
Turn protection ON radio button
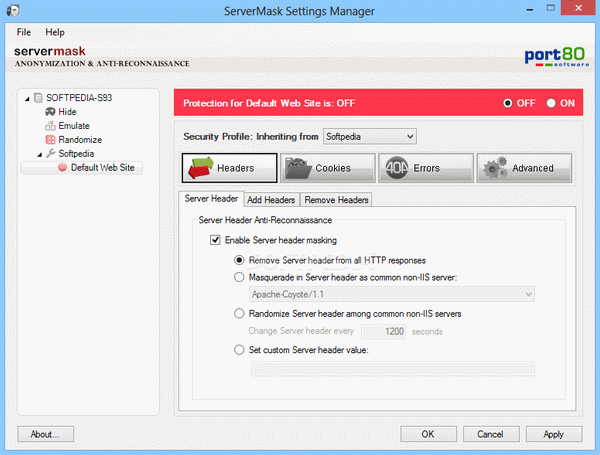(x=551, y=103)
